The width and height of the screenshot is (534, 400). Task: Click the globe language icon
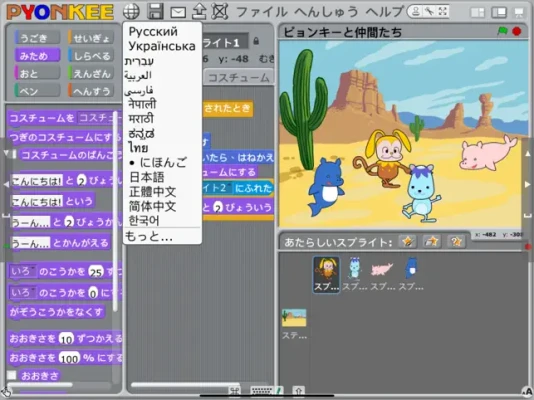point(131,12)
